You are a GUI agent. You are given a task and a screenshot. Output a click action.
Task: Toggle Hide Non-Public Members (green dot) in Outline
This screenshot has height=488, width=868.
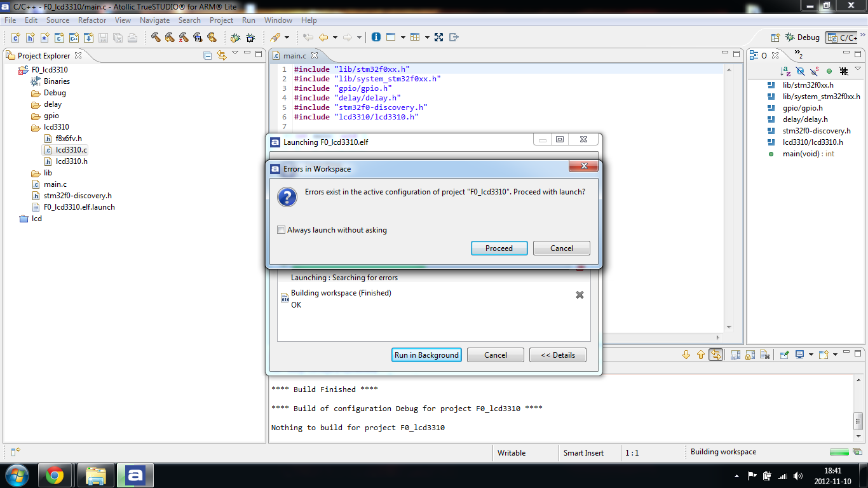(829, 71)
